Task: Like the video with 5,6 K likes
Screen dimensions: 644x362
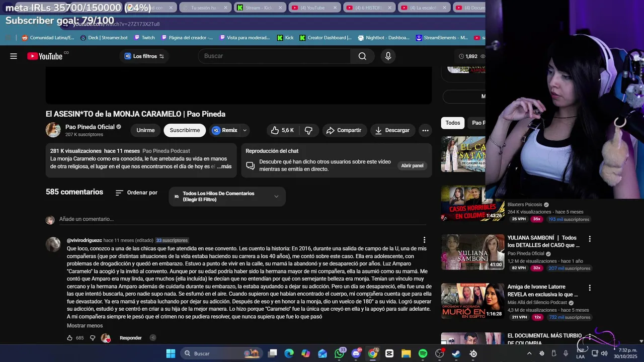Action: pyautogui.click(x=282, y=130)
